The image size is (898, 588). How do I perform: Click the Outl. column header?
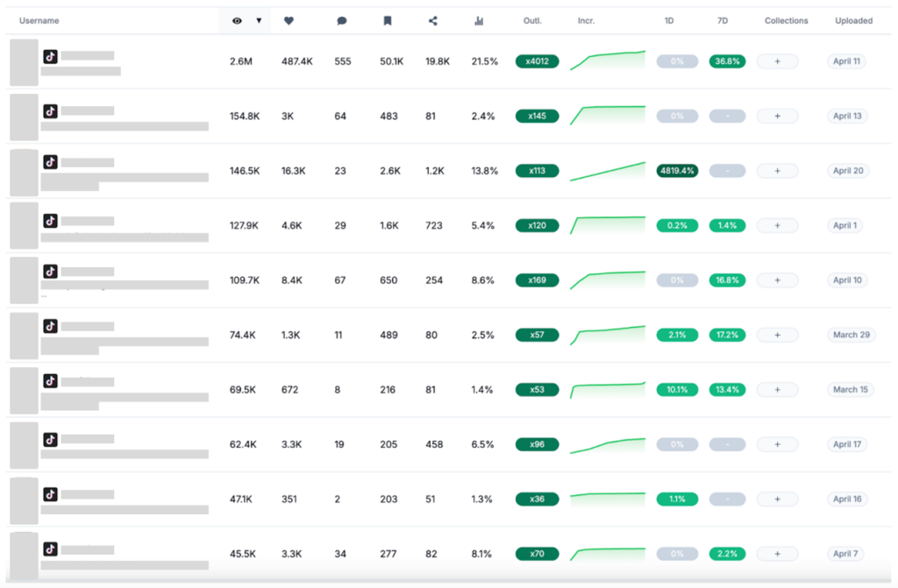click(x=533, y=20)
